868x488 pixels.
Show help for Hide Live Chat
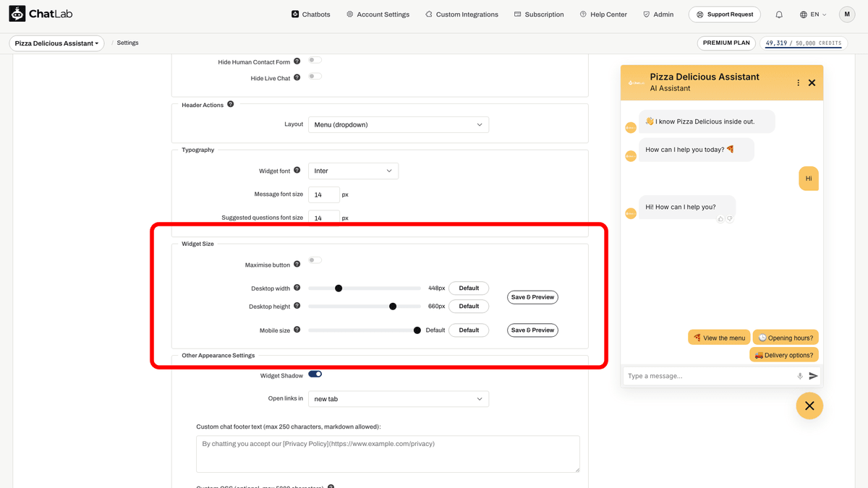(x=297, y=77)
